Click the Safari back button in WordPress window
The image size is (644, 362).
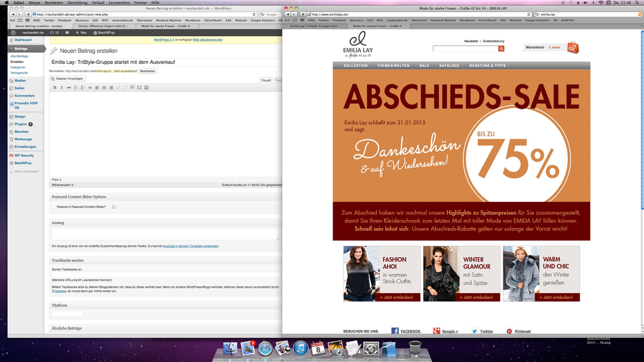(13, 14)
